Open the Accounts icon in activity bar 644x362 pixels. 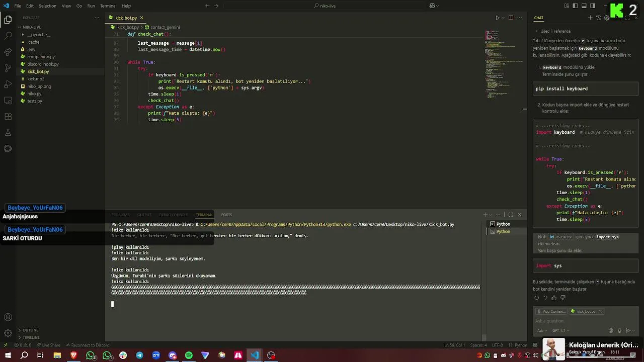(8, 317)
